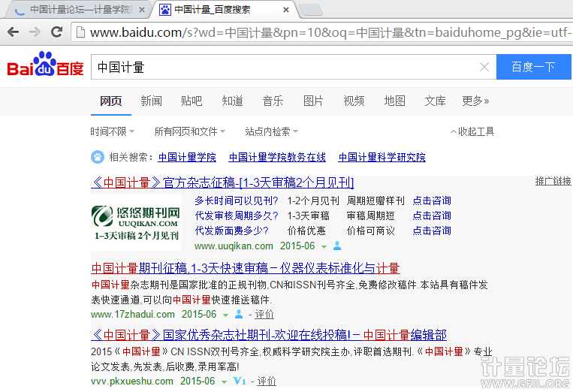This screenshot has height=392, width=573.
Task: Clear the search box with the X icon
Action: pos(484,67)
